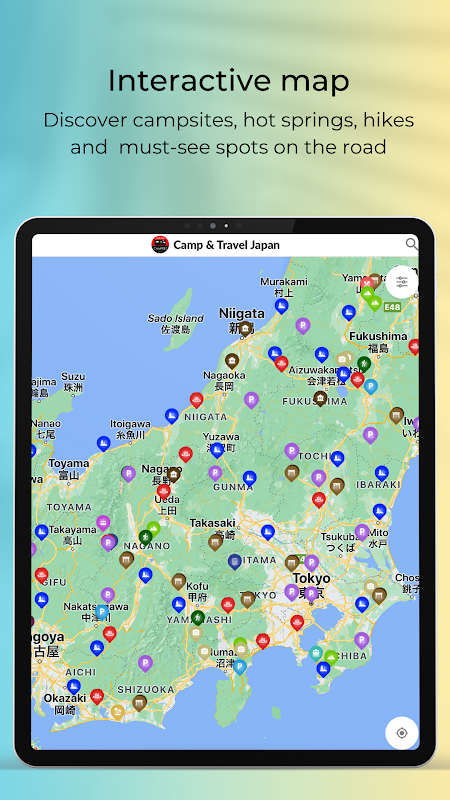Select dark blue marker on SAITAMA label
Screen dimensions: 450x800
click(235, 562)
